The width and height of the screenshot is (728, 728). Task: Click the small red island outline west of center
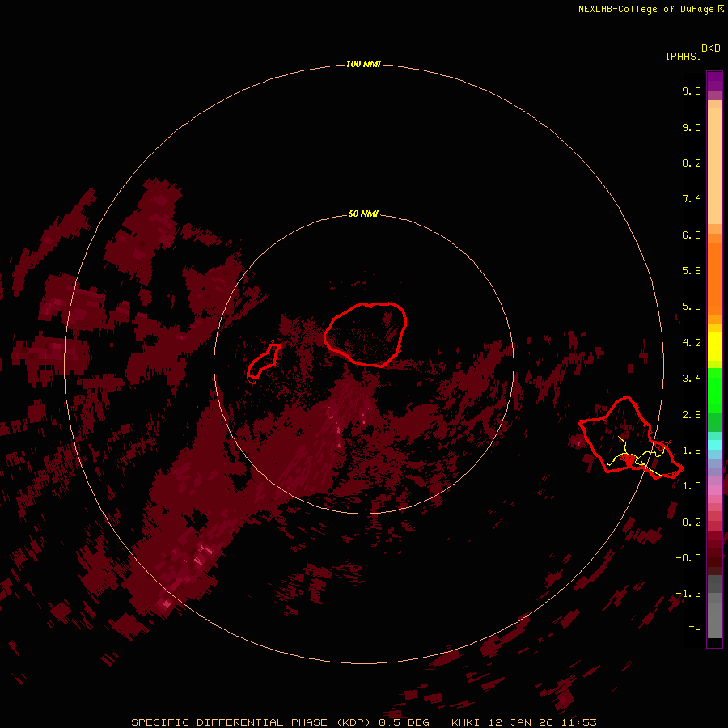coord(264,362)
